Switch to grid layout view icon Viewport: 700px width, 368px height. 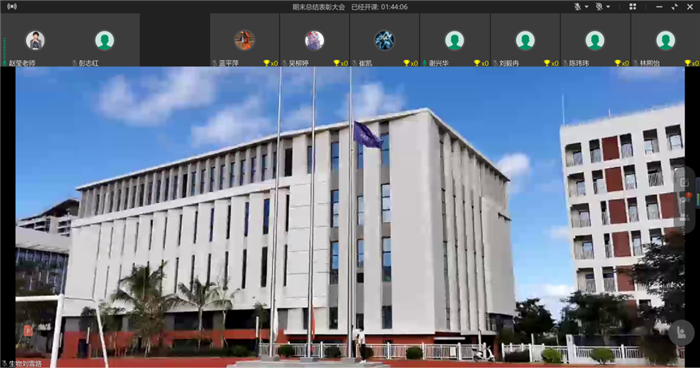[633, 7]
